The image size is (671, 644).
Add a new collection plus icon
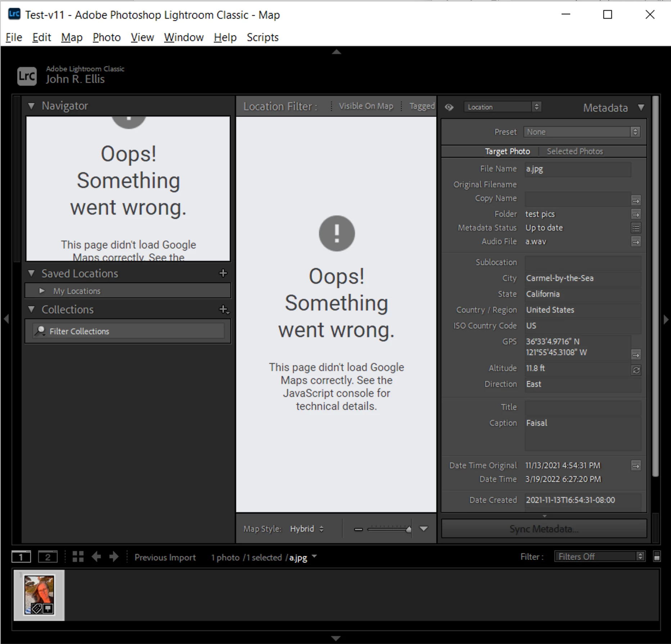click(224, 309)
